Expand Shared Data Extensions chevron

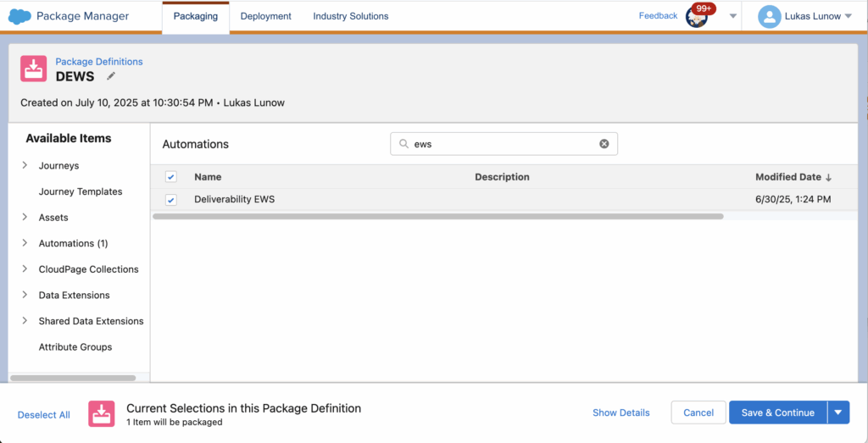[x=25, y=321]
